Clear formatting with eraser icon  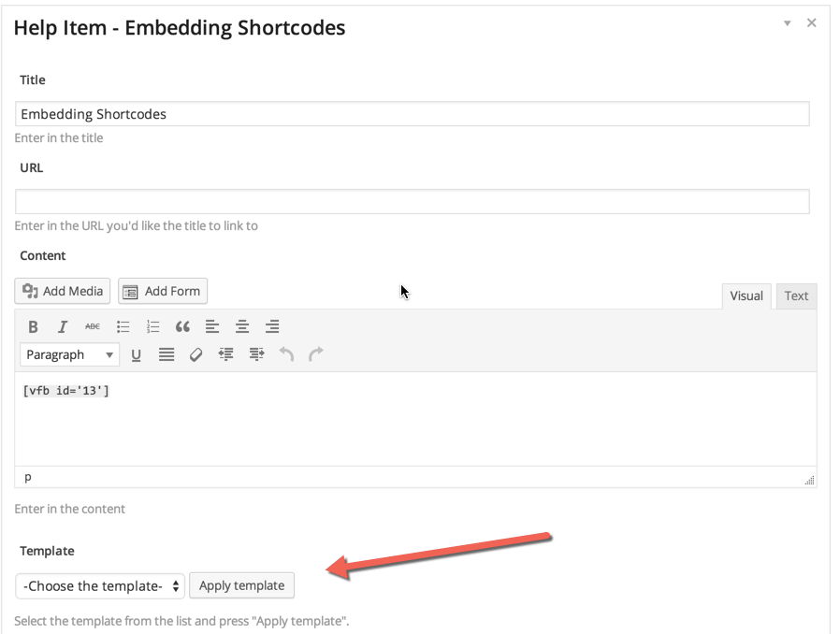point(196,355)
